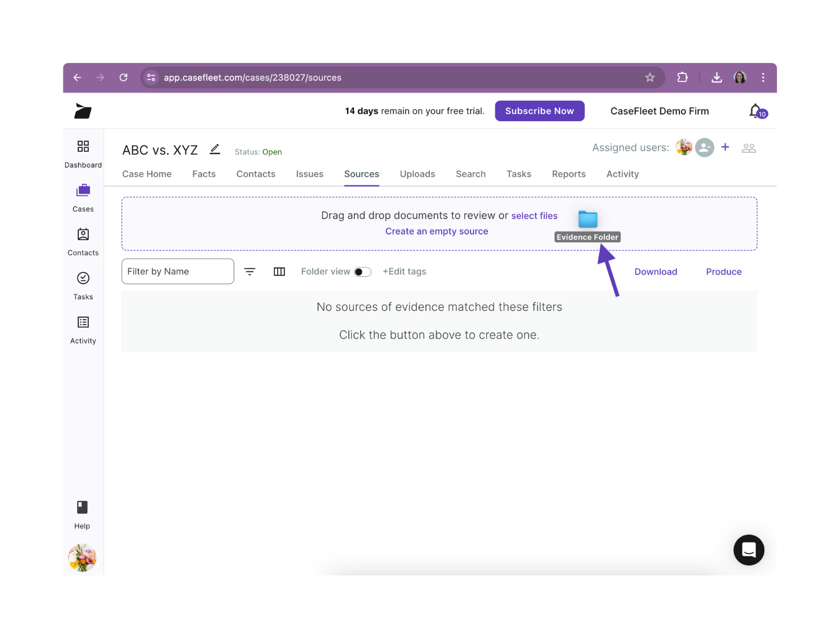This screenshot has width=840, height=630.
Task: Add an assigned user with plus icon
Action: tap(725, 147)
